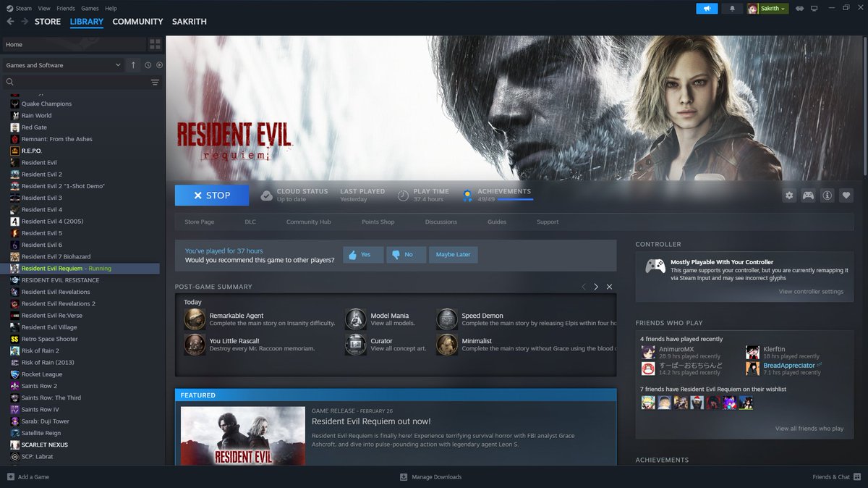Go to next Post-Game Summary page

(x=596, y=287)
